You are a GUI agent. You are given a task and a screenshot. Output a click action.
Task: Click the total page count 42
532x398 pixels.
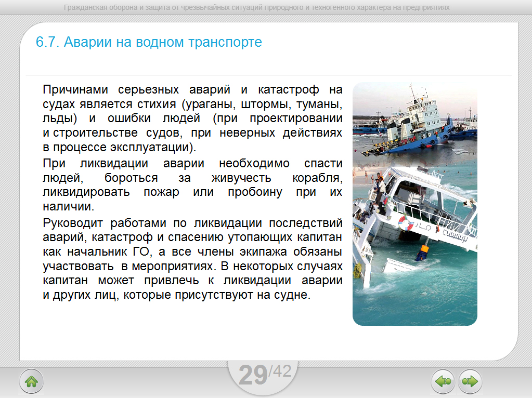coord(282,371)
